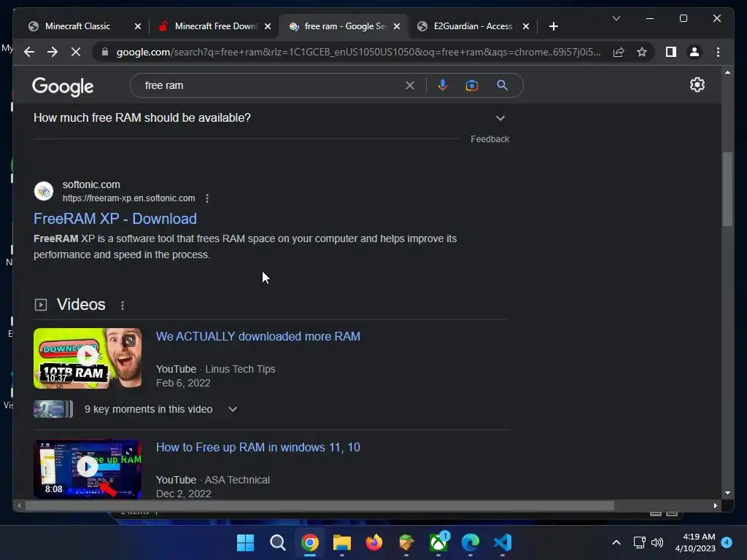This screenshot has height=560, width=747.
Task: Switch to Chrome in the taskbar
Action: [309, 542]
